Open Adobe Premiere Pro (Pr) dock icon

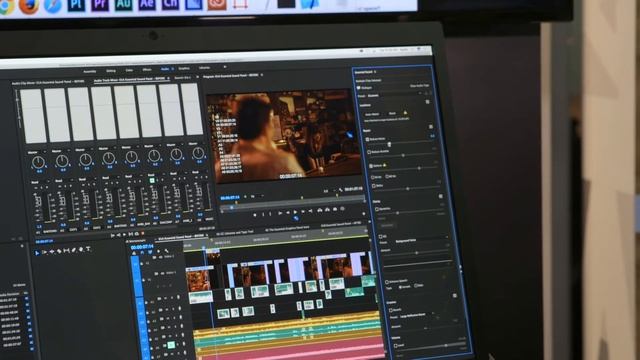pyautogui.click(x=100, y=4)
